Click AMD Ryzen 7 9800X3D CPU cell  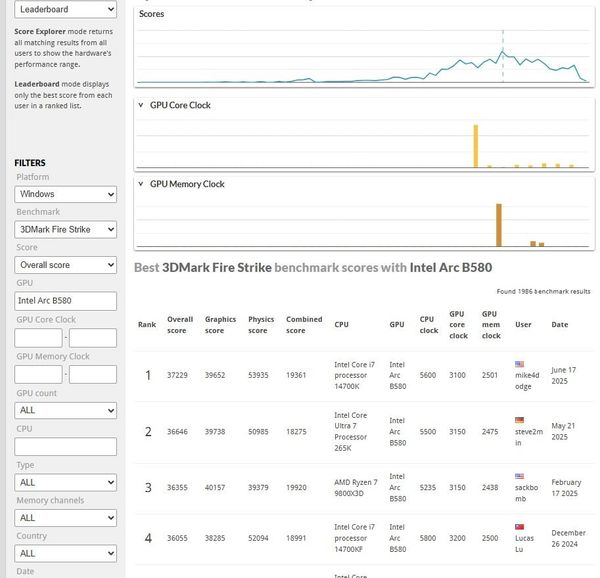(355, 487)
